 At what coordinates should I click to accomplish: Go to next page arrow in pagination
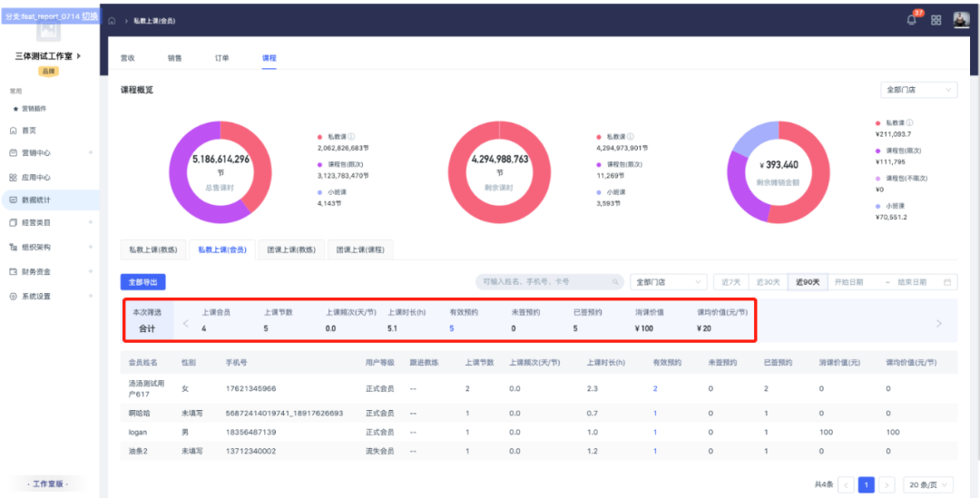(887, 484)
